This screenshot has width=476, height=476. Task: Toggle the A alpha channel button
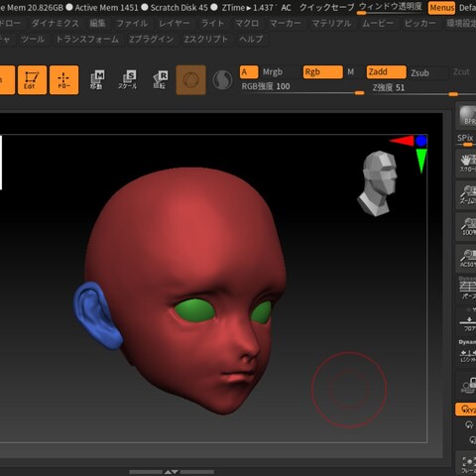click(x=249, y=72)
